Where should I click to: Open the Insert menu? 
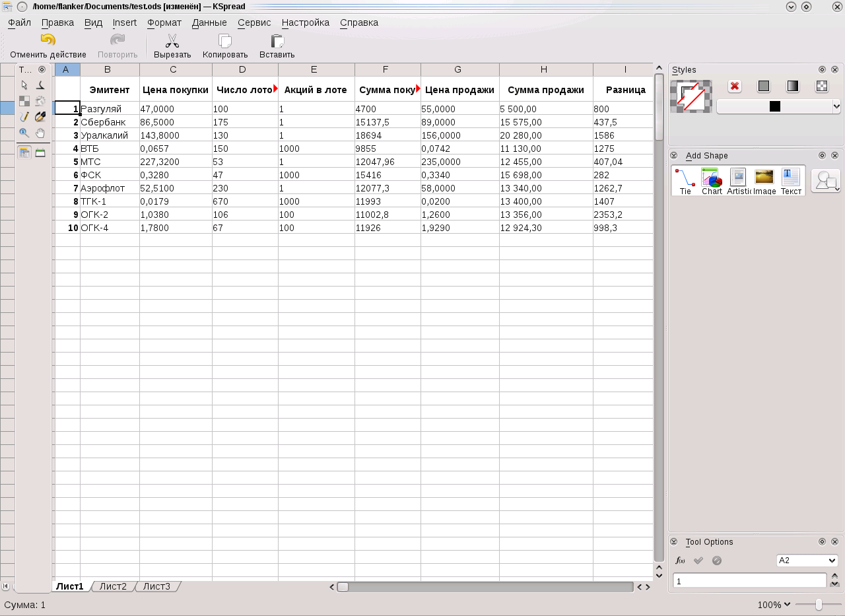coord(125,22)
